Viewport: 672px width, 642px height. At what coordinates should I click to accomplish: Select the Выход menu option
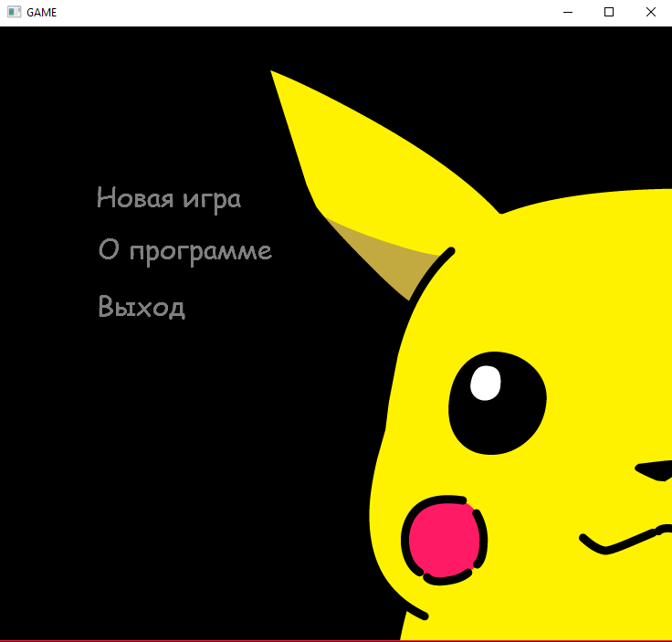[142, 306]
